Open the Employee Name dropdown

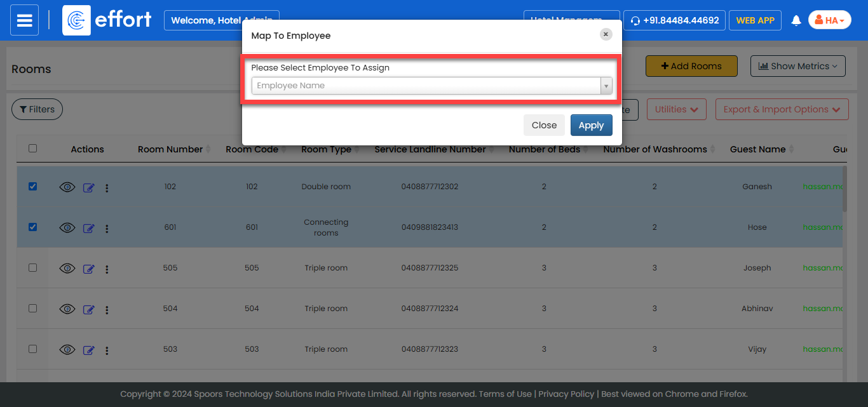coord(431,86)
